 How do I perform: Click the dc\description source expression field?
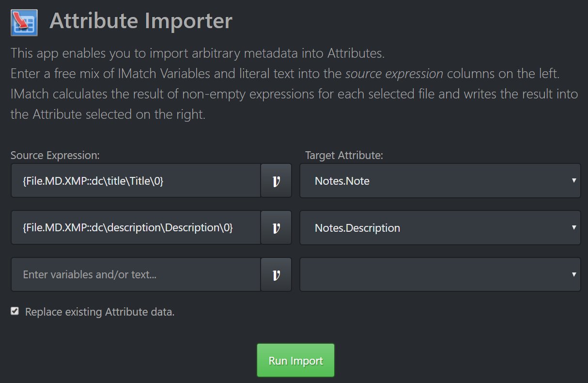pos(136,227)
